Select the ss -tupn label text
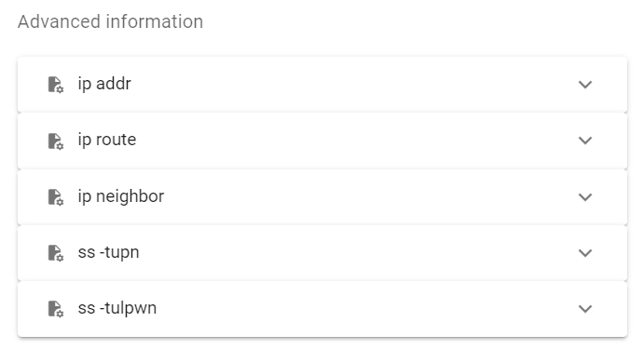 (x=108, y=252)
